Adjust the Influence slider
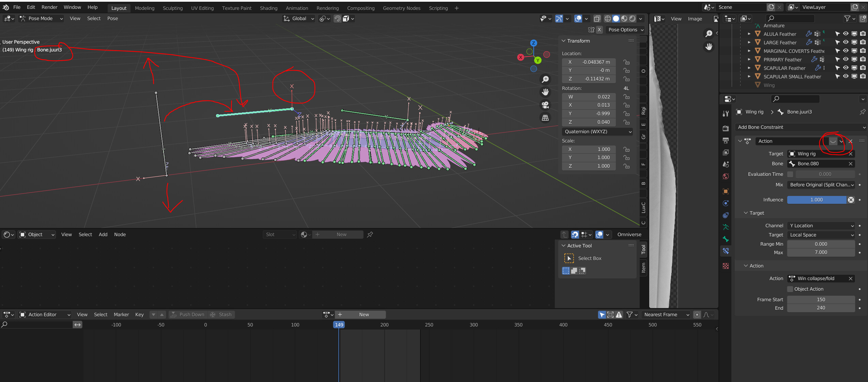This screenshot has height=382, width=868. [x=817, y=200]
